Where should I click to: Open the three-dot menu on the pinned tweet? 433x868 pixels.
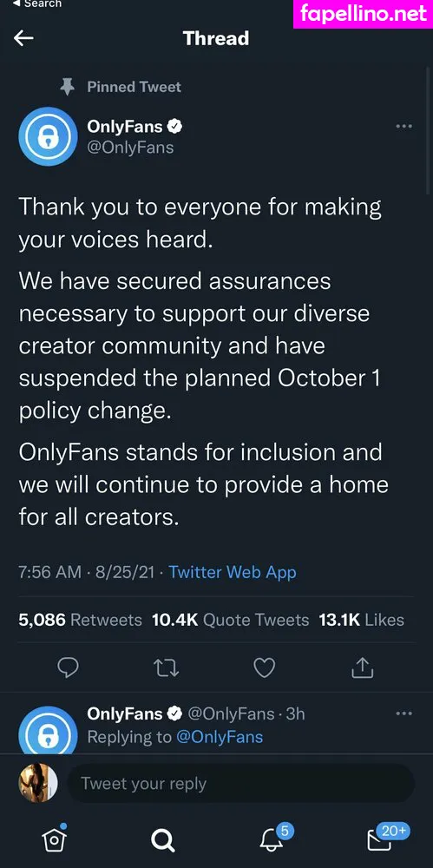(x=403, y=126)
